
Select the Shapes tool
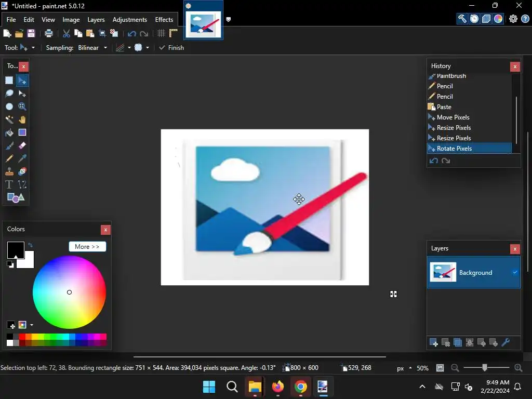tap(16, 197)
